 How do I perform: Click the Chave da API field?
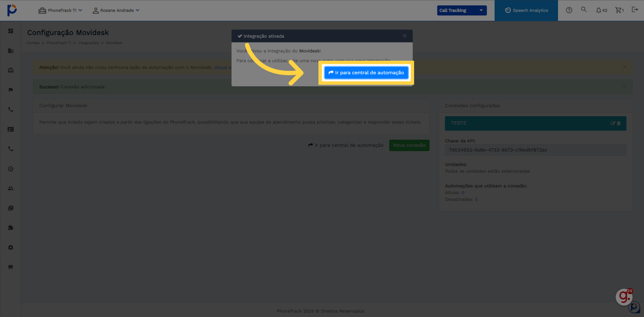(x=536, y=150)
